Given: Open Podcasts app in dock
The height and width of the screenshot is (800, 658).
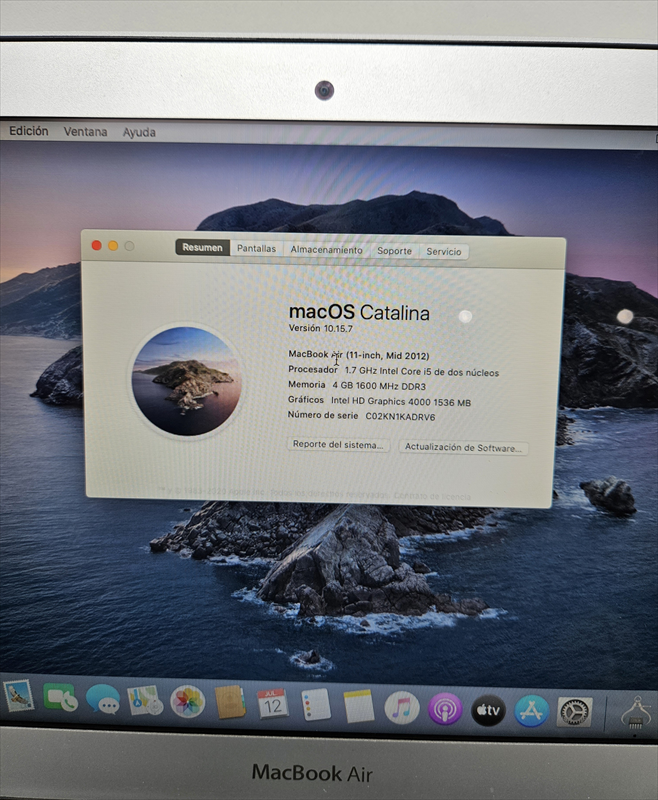Looking at the screenshot, I should (445, 708).
